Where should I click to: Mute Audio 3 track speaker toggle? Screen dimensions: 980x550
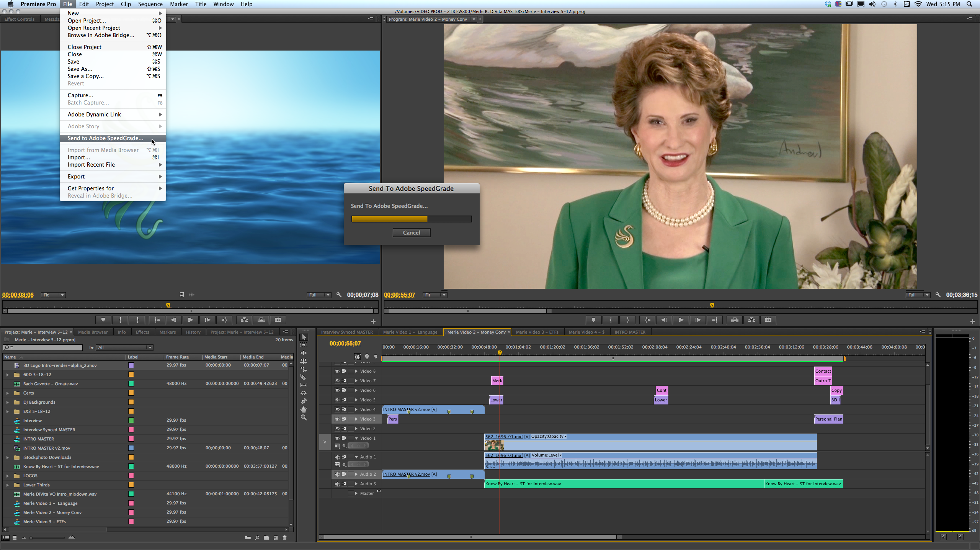click(x=337, y=484)
